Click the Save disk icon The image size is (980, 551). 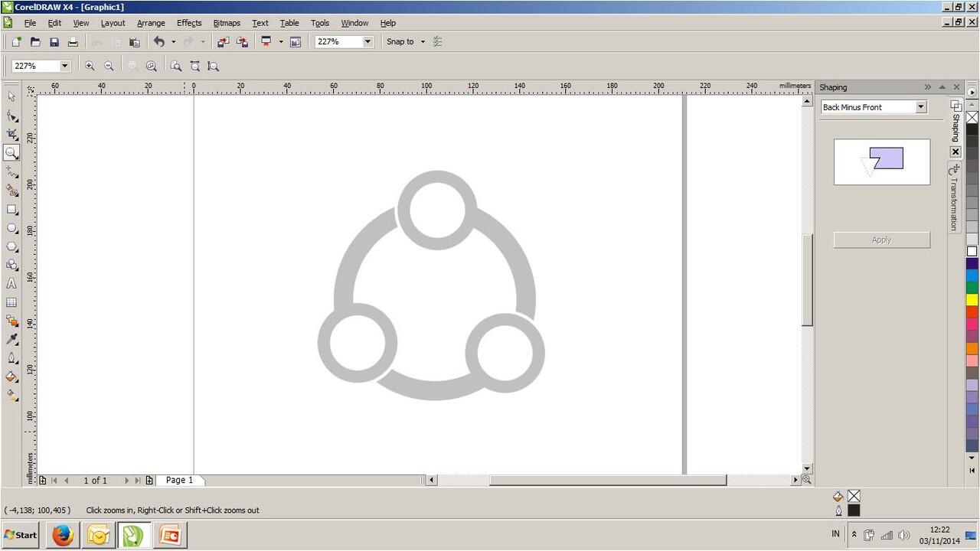tap(54, 42)
